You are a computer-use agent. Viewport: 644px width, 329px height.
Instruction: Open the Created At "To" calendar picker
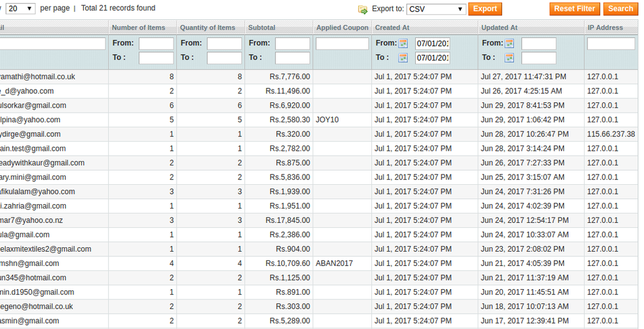pos(404,58)
